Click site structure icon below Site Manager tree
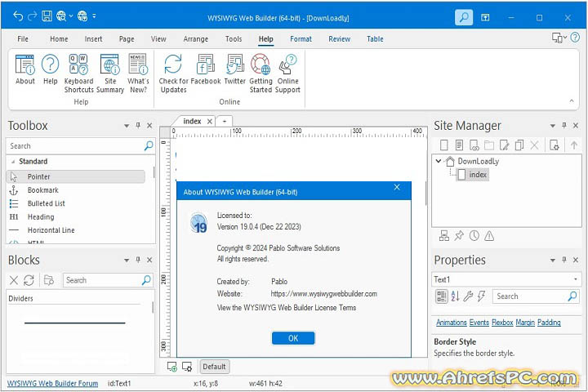 pyautogui.click(x=444, y=235)
